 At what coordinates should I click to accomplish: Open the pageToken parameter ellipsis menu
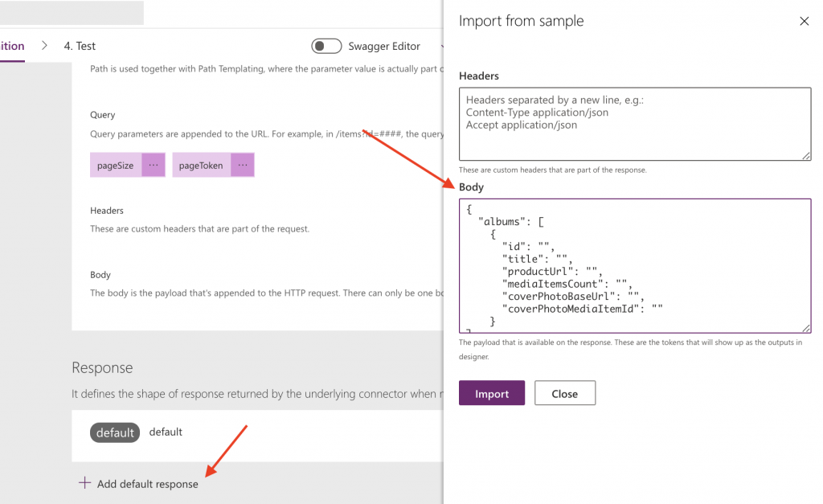point(242,166)
